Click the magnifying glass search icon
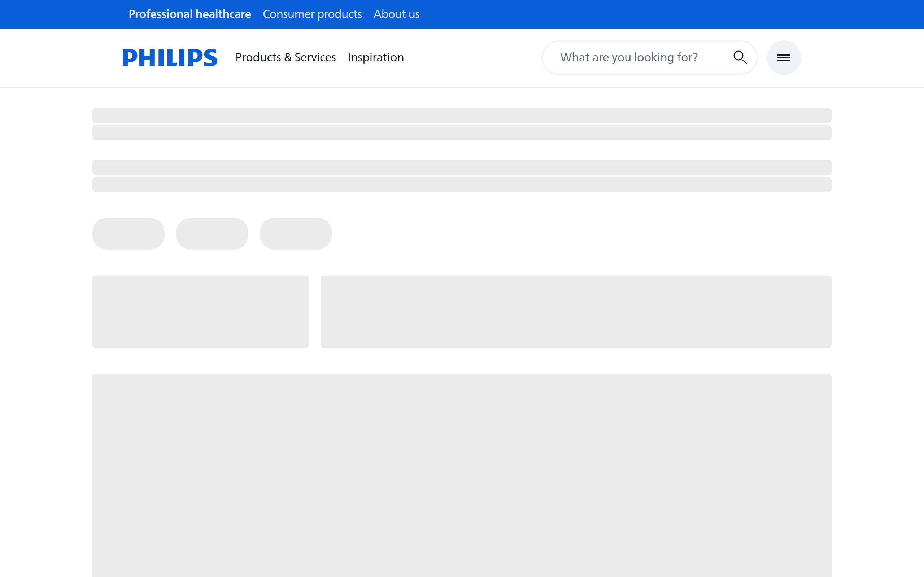 click(x=740, y=58)
